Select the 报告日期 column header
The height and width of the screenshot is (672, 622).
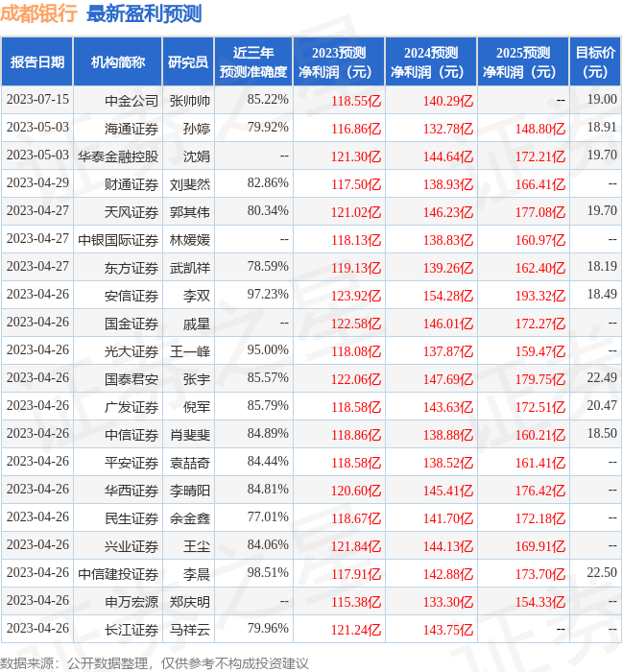pyautogui.click(x=37, y=62)
